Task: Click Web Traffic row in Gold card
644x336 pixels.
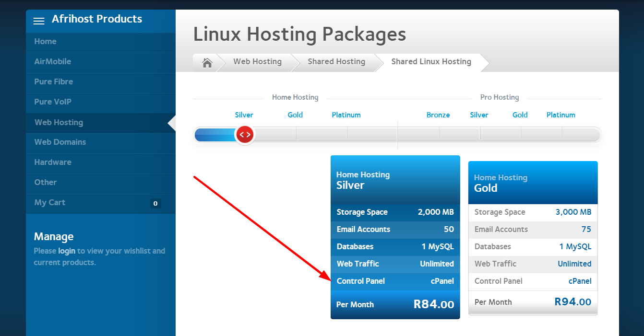Action: coord(533,264)
